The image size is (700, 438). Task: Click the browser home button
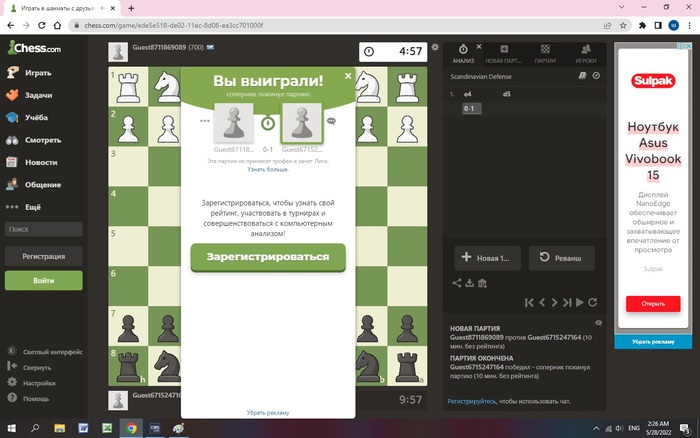click(x=57, y=25)
